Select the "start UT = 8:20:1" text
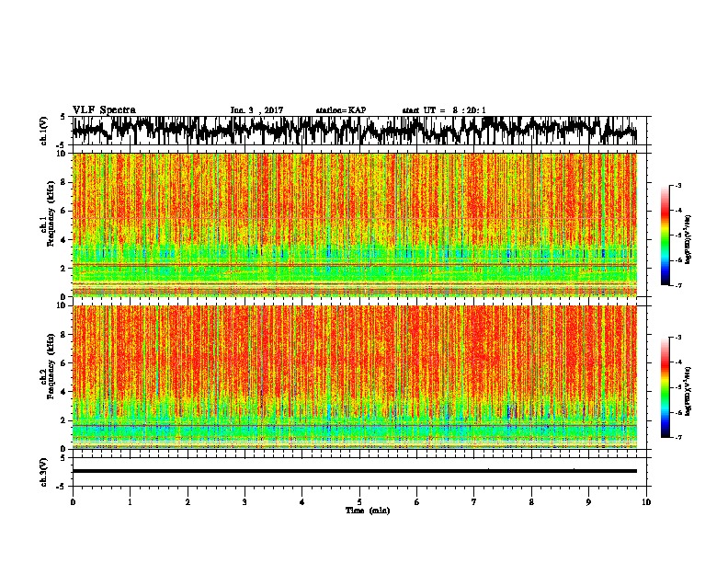 pos(443,110)
